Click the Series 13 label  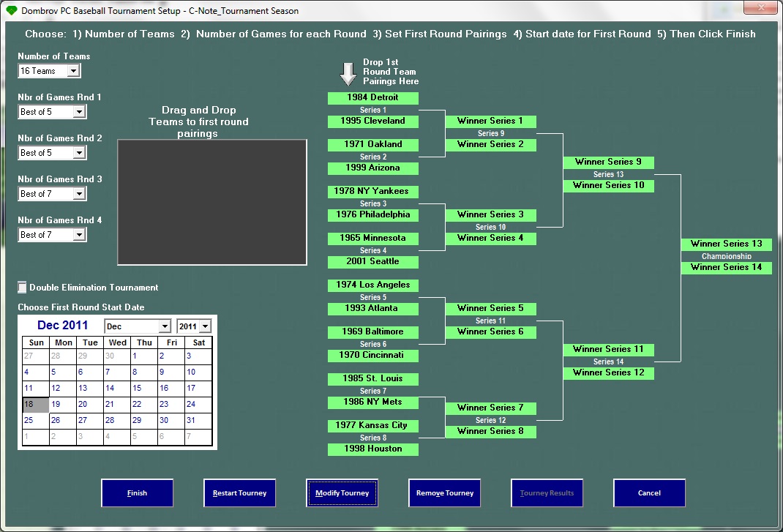click(x=608, y=174)
